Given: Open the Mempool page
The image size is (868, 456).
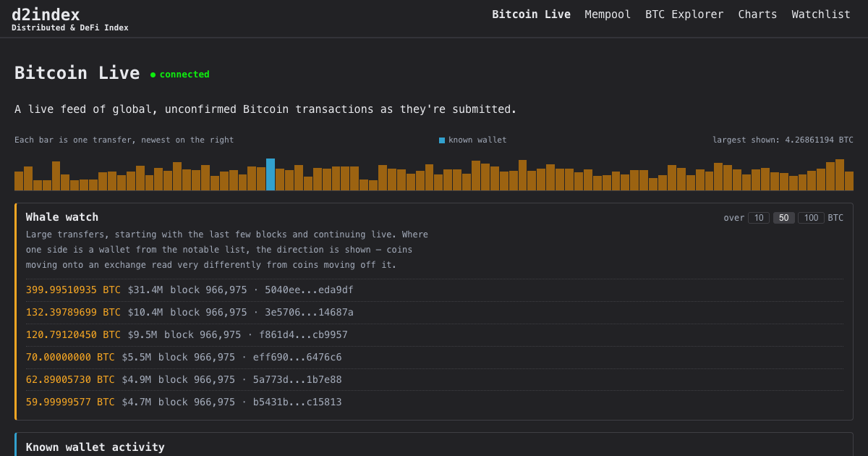Looking at the screenshot, I should coord(608,14).
